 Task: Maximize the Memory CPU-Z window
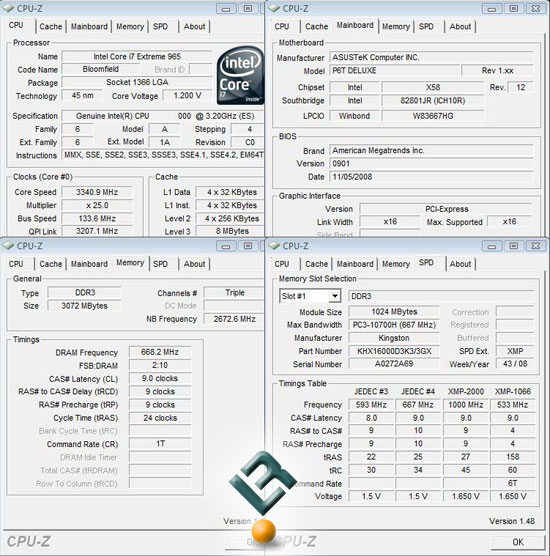click(248, 246)
